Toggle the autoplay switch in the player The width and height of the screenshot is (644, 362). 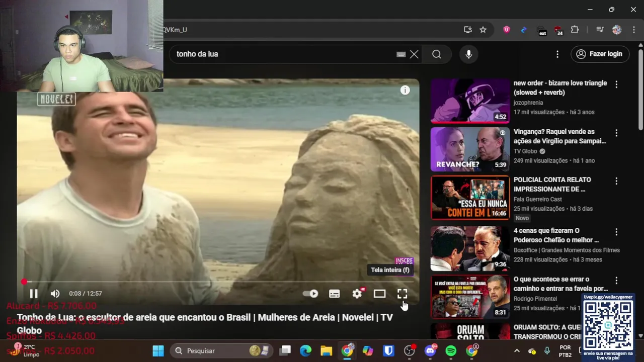point(310,294)
